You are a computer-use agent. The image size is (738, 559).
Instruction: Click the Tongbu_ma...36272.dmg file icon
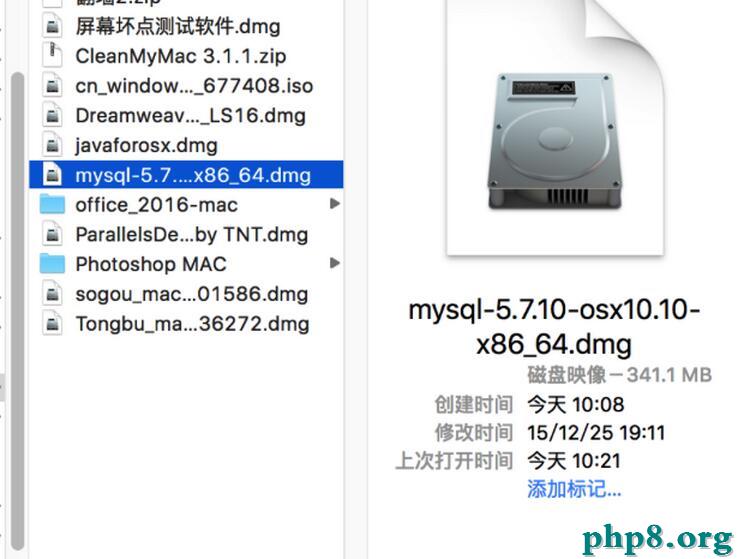tap(52, 323)
